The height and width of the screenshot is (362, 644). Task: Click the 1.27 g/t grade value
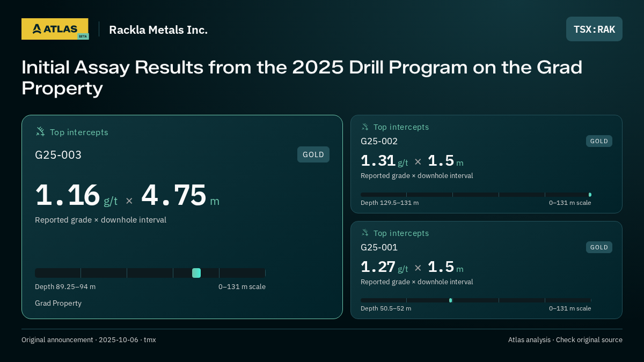click(x=384, y=267)
